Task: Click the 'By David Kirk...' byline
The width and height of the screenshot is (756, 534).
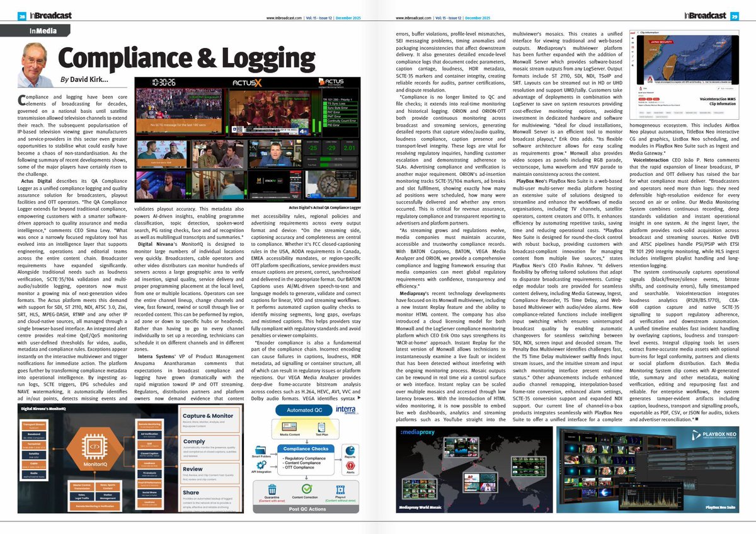Action: (84, 80)
